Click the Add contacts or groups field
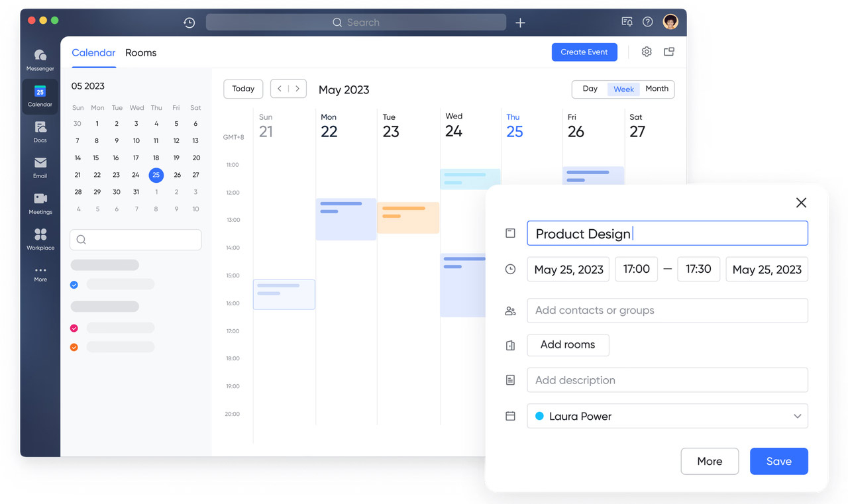Viewport: 848px width, 504px height. point(666,311)
